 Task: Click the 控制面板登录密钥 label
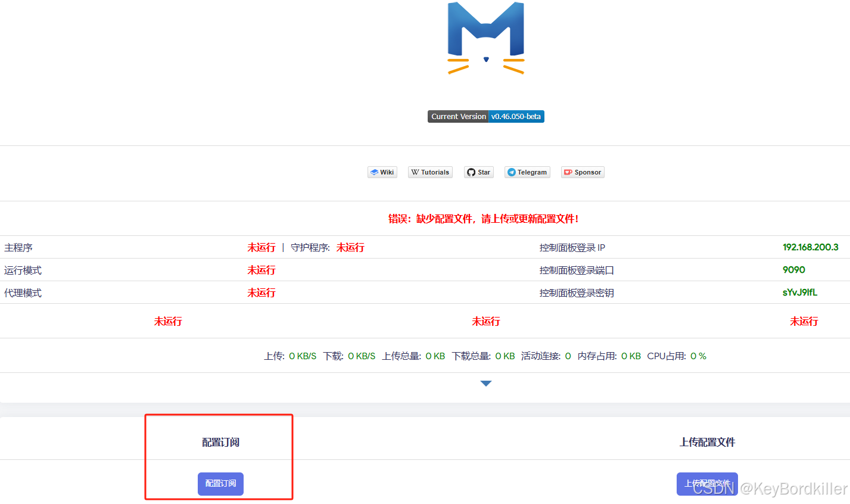point(577,293)
